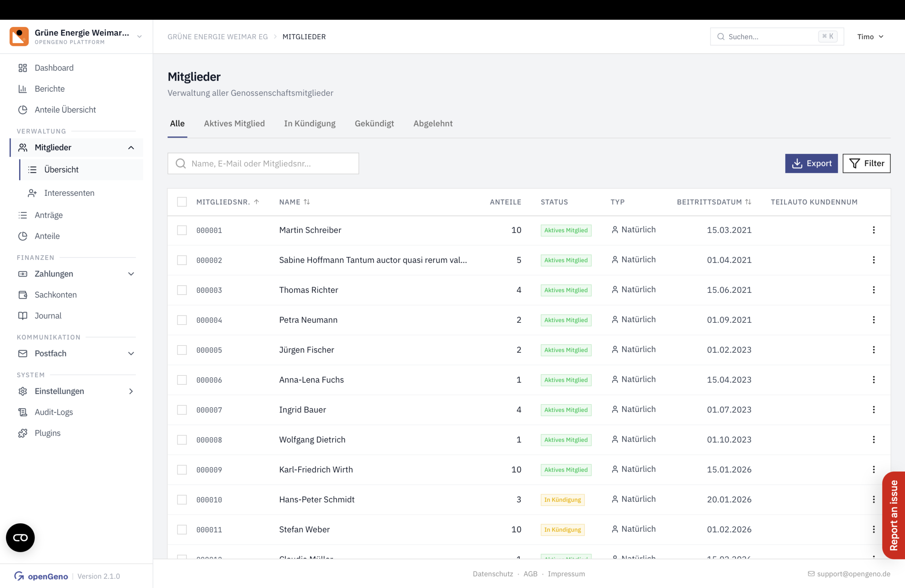Open the Gekündigt tab
The width and height of the screenshot is (905, 588).
click(x=374, y=124)
